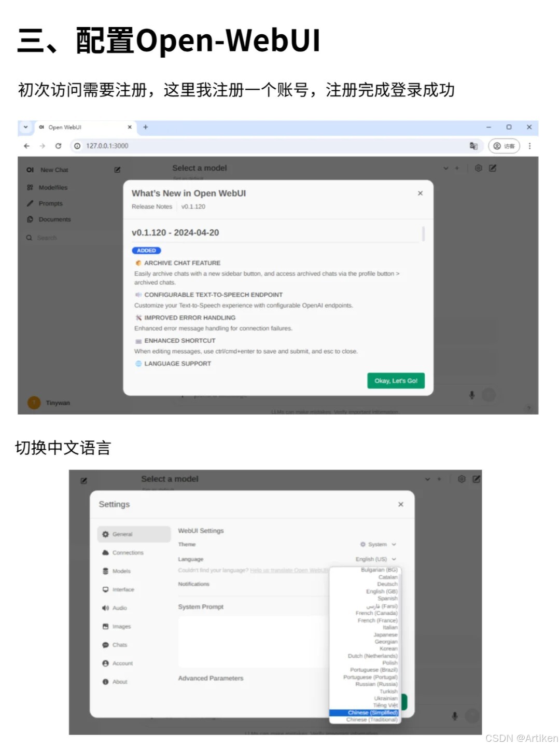560x747 pixels.
Task: Add model plus icon behind Settings dialog
Action: coord(439,479)
